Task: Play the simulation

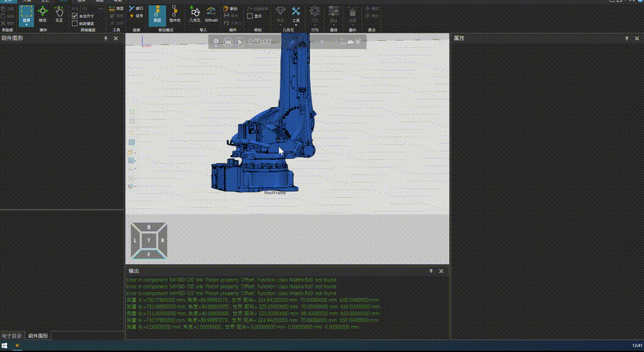Action: 240,42
